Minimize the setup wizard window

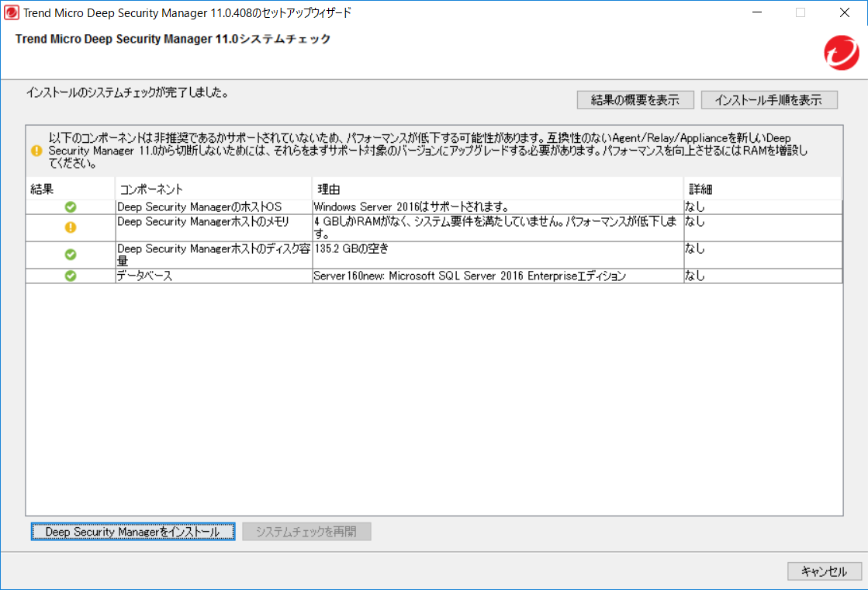(757, 12)
